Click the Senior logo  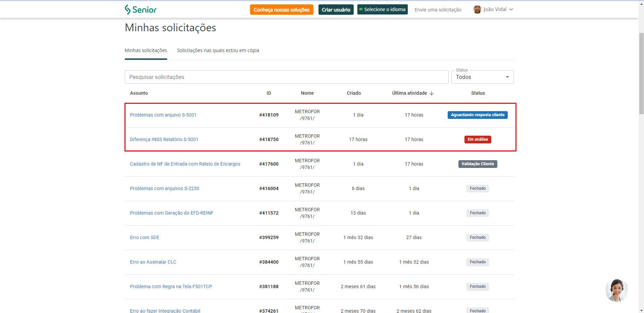coord(141,9)
